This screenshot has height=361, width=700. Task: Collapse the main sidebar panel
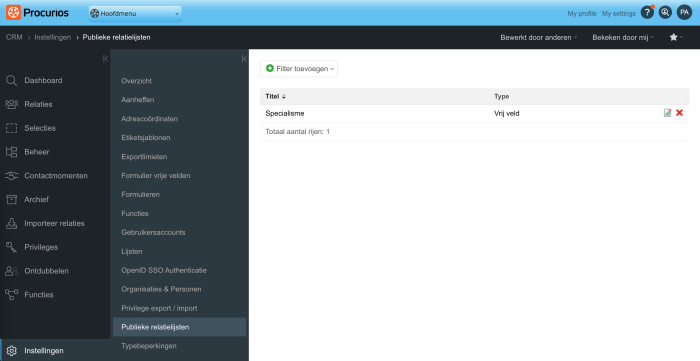click(x=105, y=59)
